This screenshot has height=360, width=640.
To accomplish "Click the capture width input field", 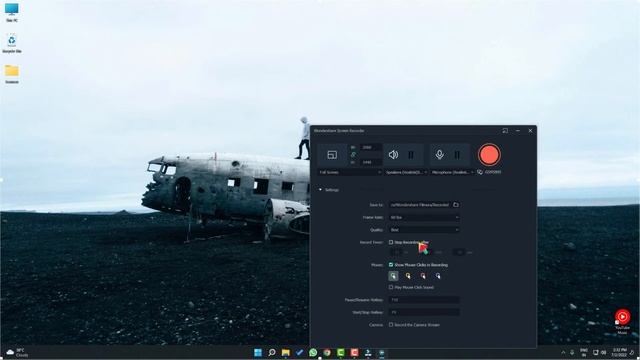I will click(x=371, y=147).
